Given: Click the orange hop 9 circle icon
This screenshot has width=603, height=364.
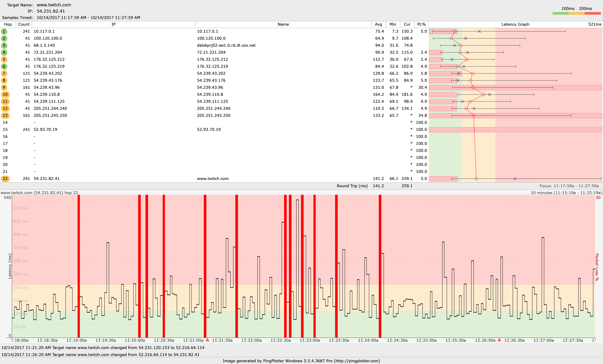Looking at the screenshot, I should click(4, 87).
